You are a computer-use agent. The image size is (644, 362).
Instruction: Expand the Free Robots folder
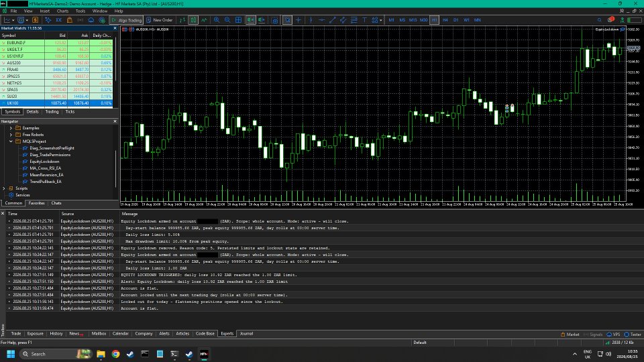(x=11, y=135)
